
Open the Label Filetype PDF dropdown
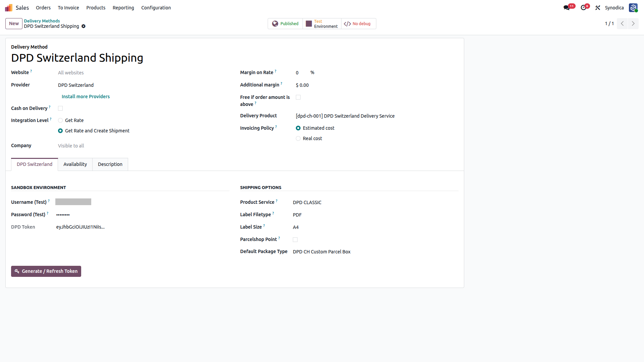click(376, 215)
